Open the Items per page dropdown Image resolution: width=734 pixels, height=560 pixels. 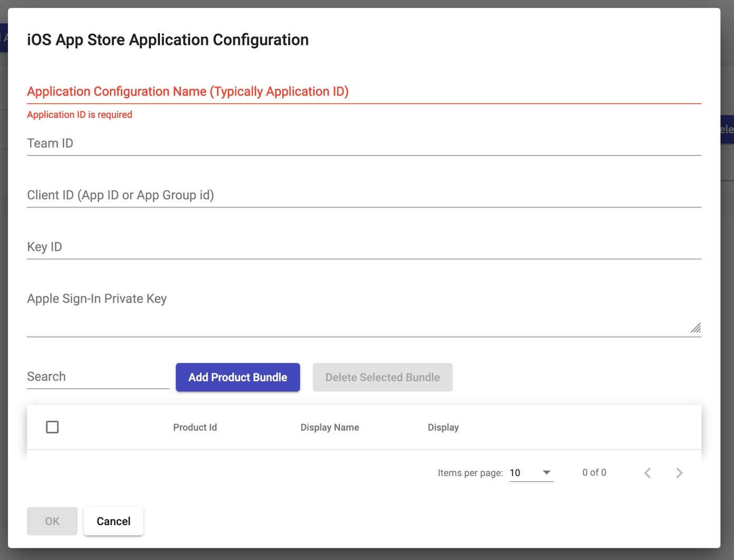(531, 473)
